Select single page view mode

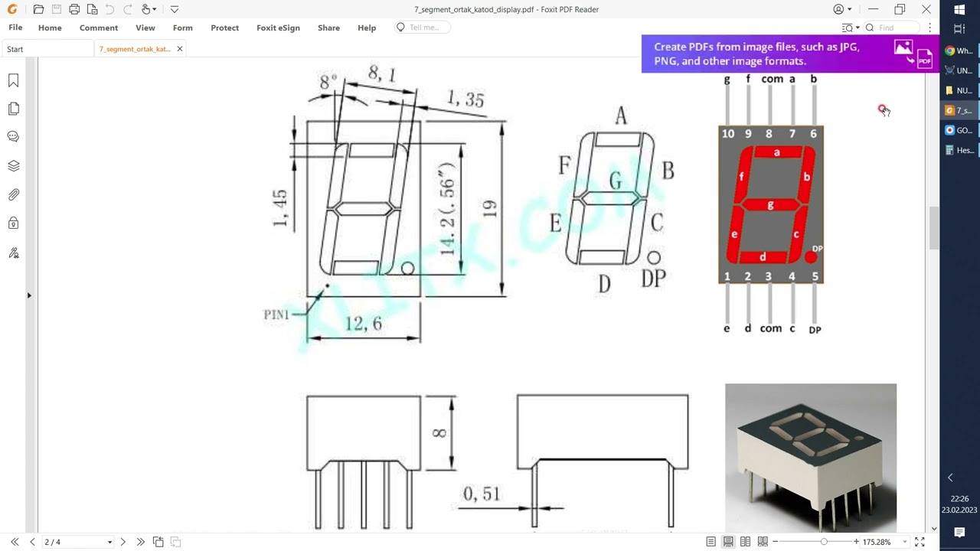coord(711,542)
